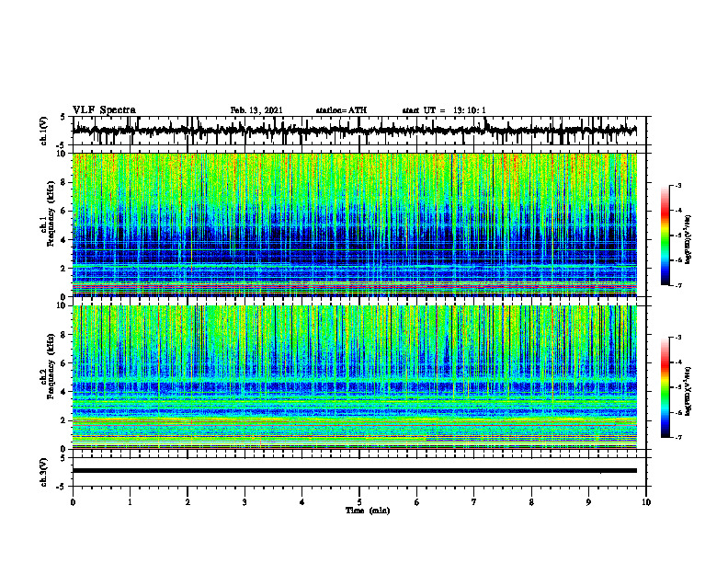Click the time axis tick label "10"

point(646,502)
